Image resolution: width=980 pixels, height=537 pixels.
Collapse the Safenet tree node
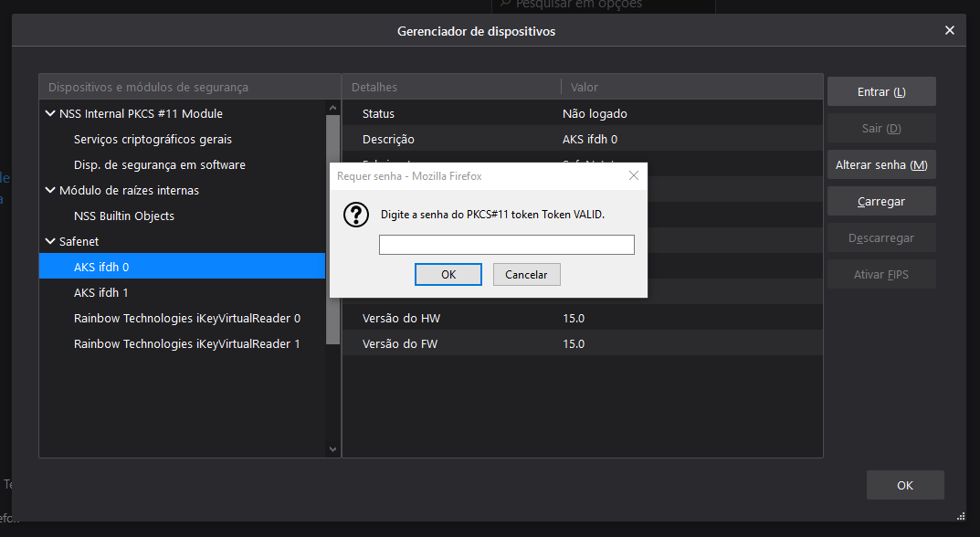coord(50,242)
